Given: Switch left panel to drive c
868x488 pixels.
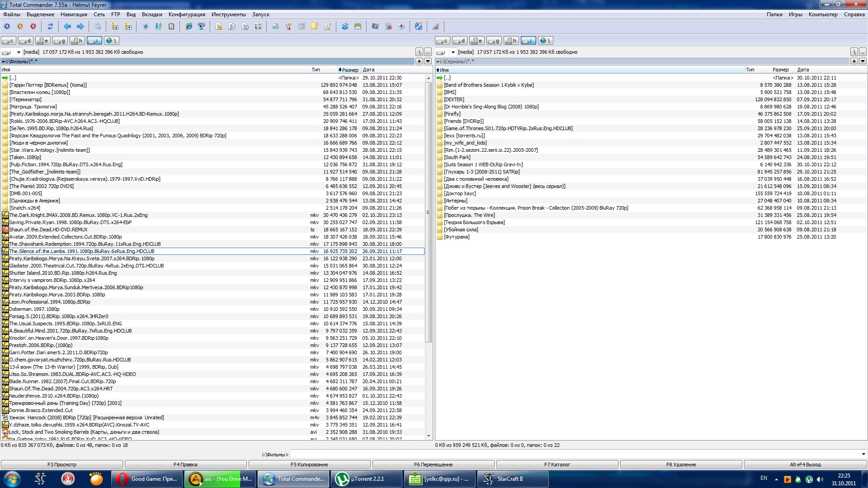Looking at the screenshot, I should pyautogui.click(x=9, y=41).
